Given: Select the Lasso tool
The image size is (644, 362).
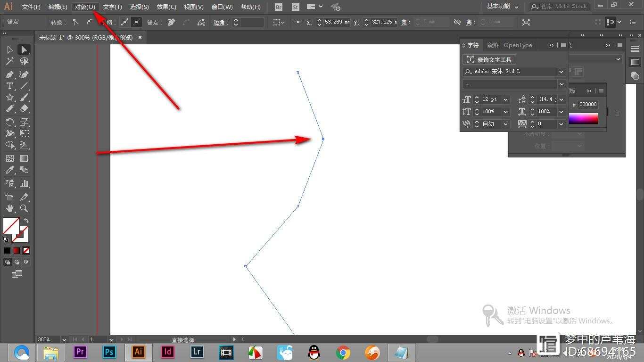Looking at the screenshot, I should [24, 61].
